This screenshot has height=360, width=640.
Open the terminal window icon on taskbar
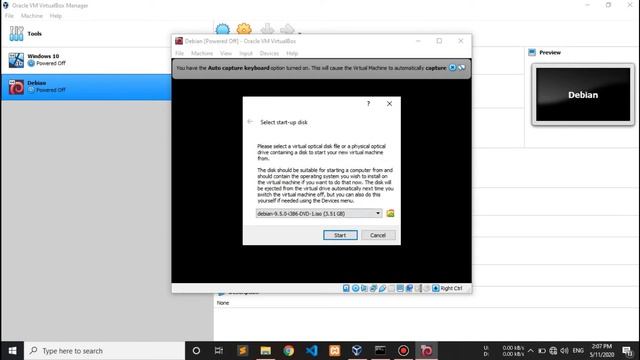(x=380, y=351)
